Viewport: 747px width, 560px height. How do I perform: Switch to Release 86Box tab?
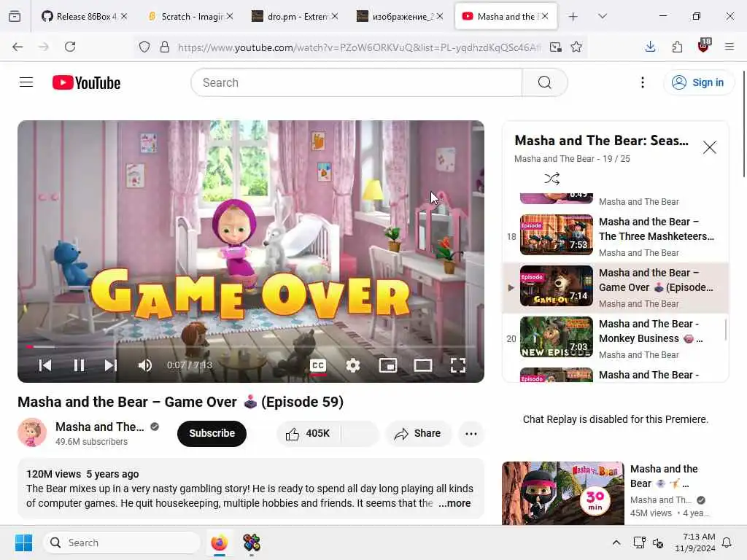click(83, 16)
